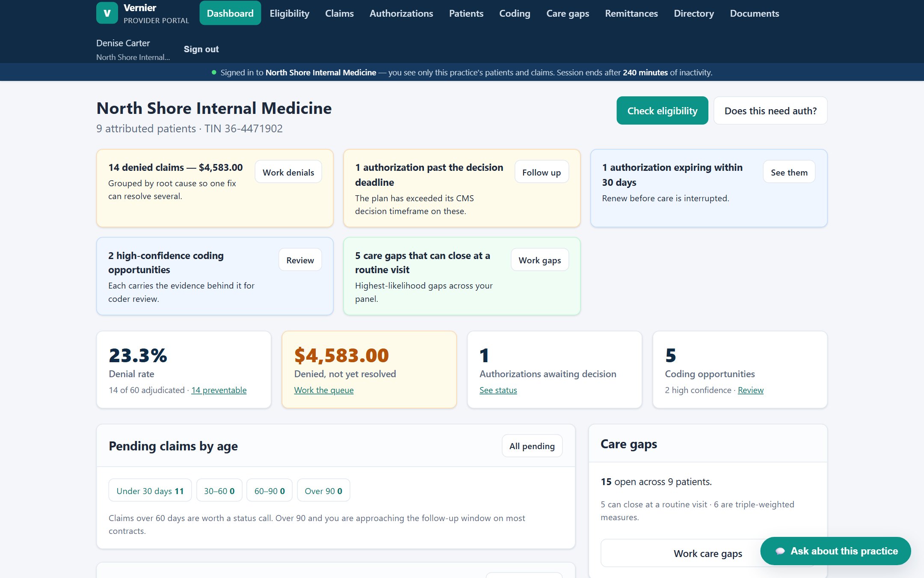Click the TIN 36-4471902 text
Image resolution: width=924 pixels, height=578 pixels.
point(243,128)
